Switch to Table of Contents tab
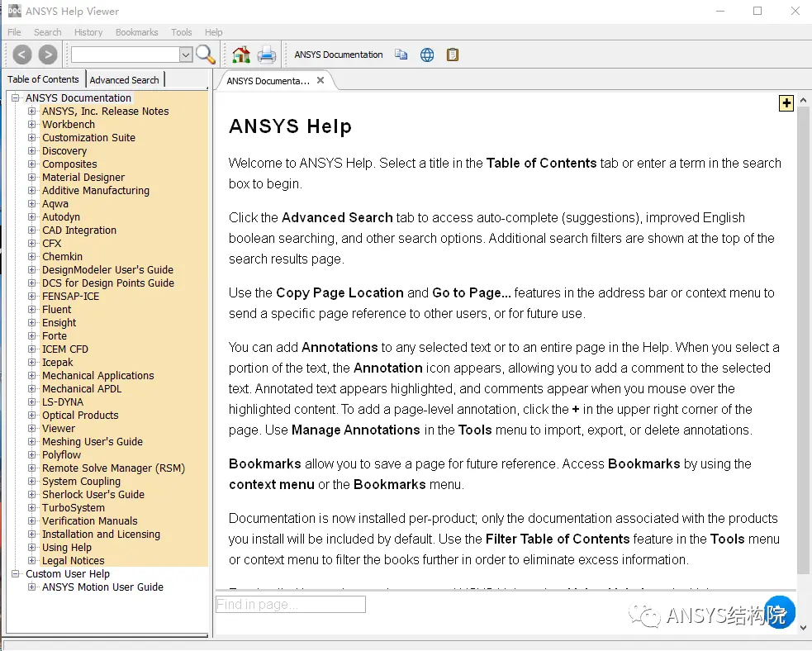This screenshot has width=812, height=651. coord(43,79)
